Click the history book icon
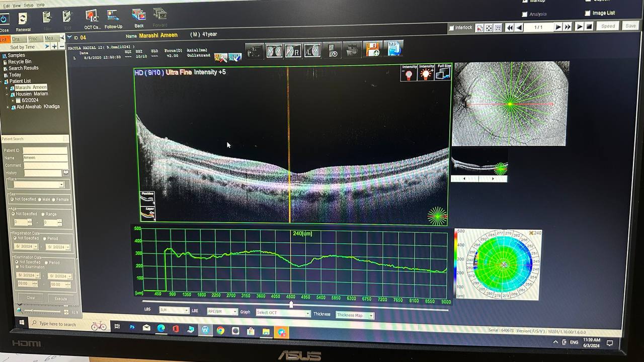Screen dimensions: 644x362 click(x=65, y=172)
